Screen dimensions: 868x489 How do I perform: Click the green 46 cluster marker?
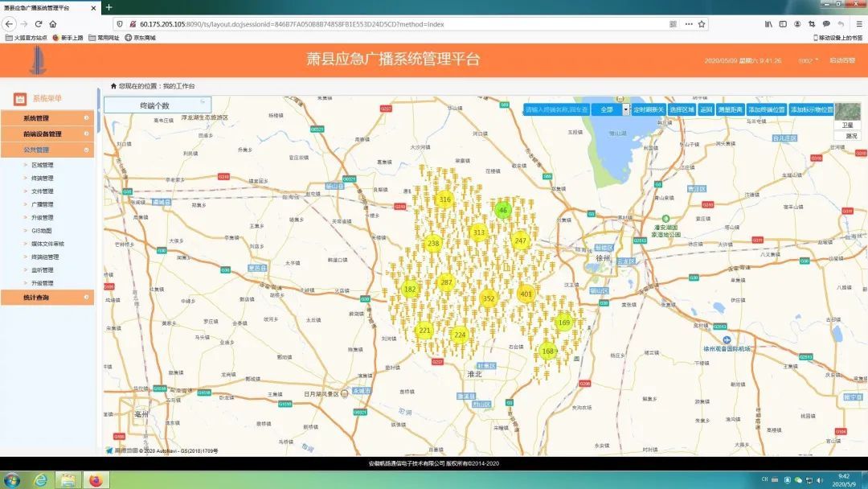click(x=503, y=211)
